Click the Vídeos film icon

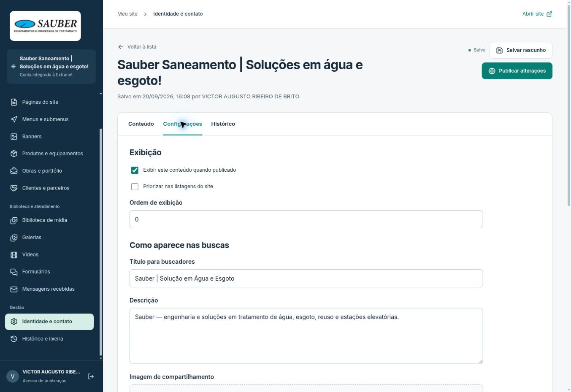coord(14,255)
